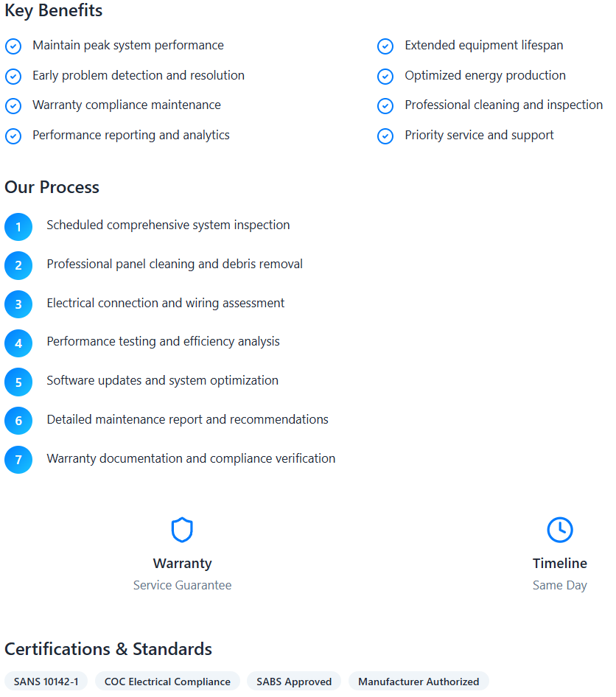The width and height of the screenshot is (616, 697).
Task: Click the check icon beside Warranty compliance maintenance
Action: point(13,106)
